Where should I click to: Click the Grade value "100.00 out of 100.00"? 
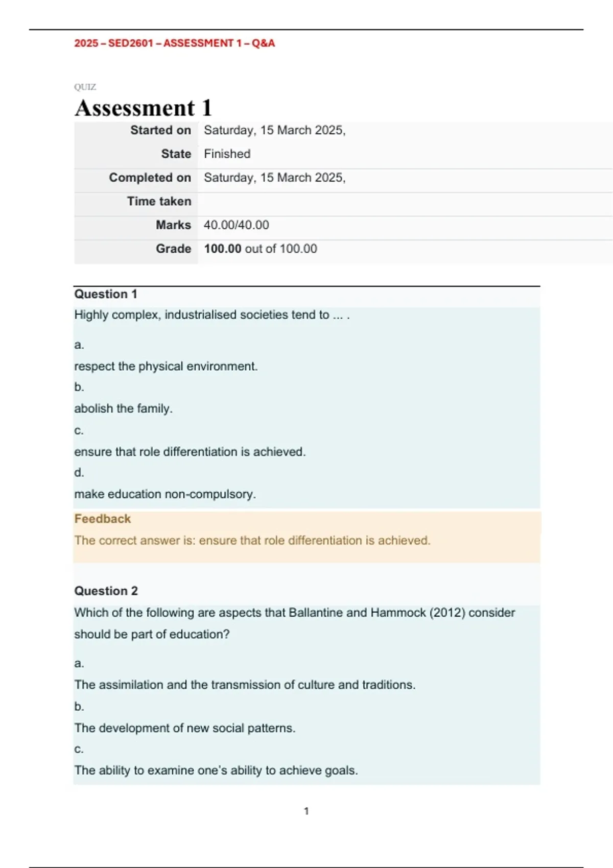coord(260,249)
